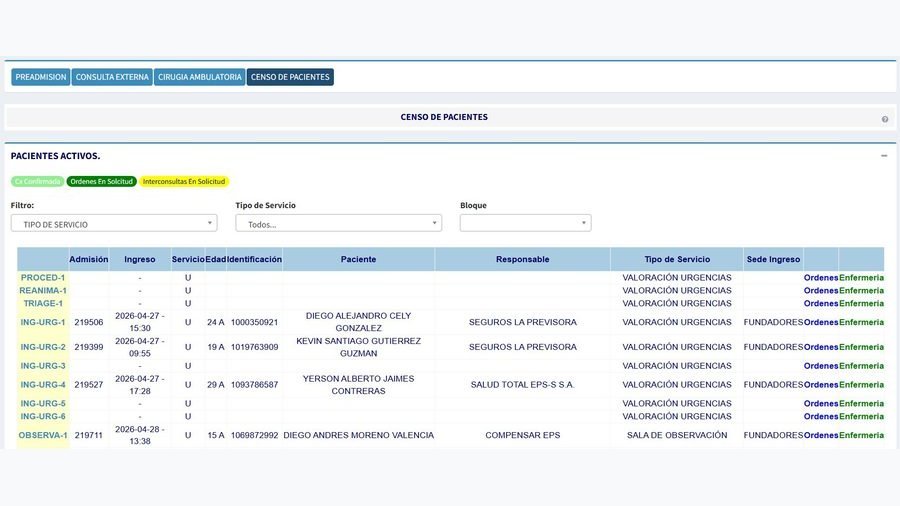Click patient KEVIN SANTIAGO GUTIERREZ GUZMAN
Viewport: 900px width, 506px height.
pyautogui.click(x=358, y=347)
